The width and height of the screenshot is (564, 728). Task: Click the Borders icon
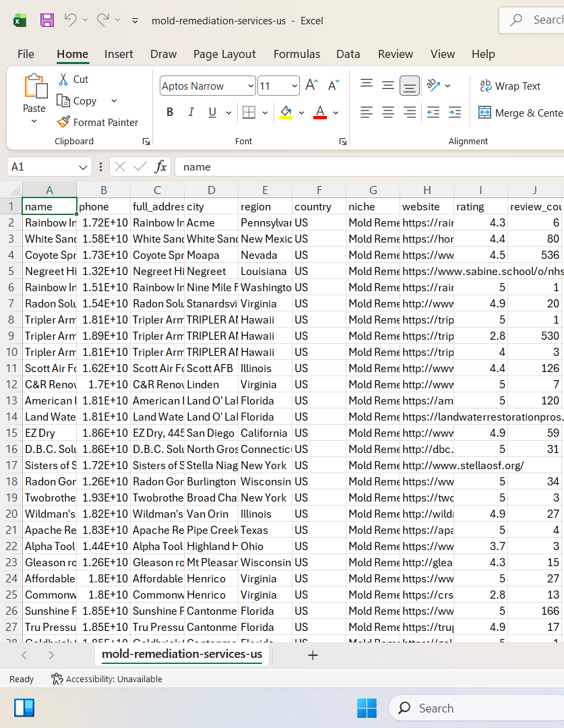(x=249, y=112)
